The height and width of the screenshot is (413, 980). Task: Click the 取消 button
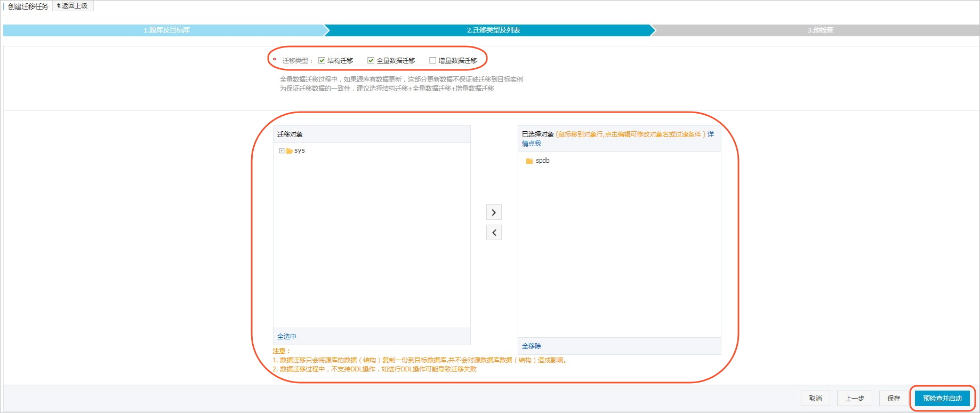click(815, 399)
